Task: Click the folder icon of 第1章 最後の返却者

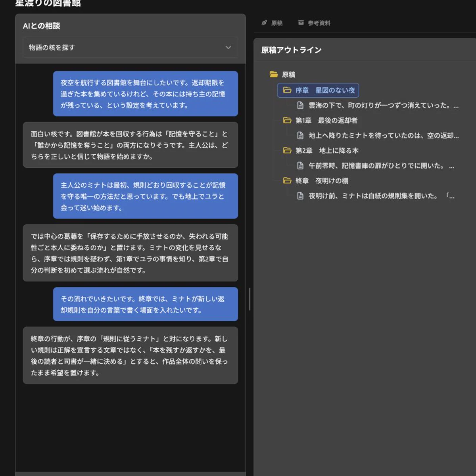Action: tap(287, 120)
